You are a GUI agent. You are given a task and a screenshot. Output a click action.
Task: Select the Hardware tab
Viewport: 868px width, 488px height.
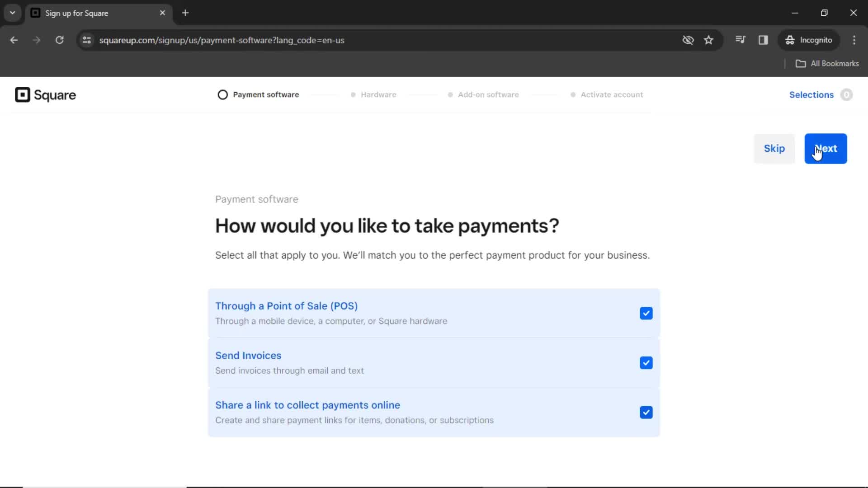(x=378, y=95)
